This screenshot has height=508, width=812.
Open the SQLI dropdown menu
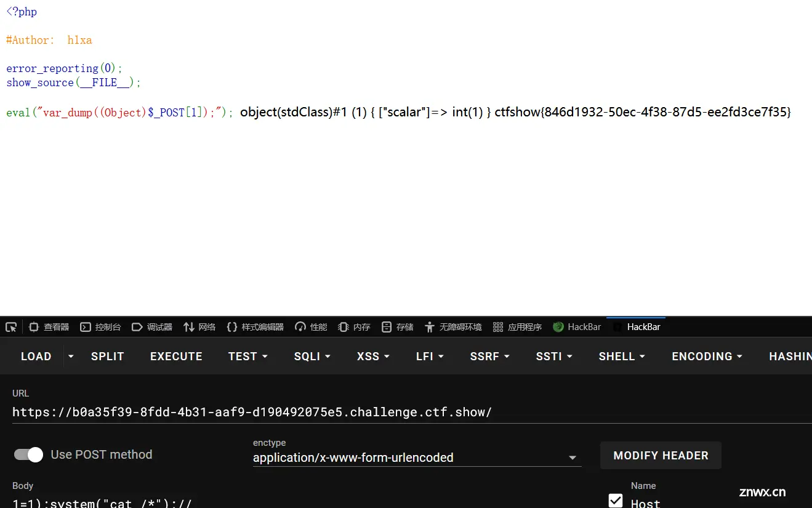[x=312, y=357]
